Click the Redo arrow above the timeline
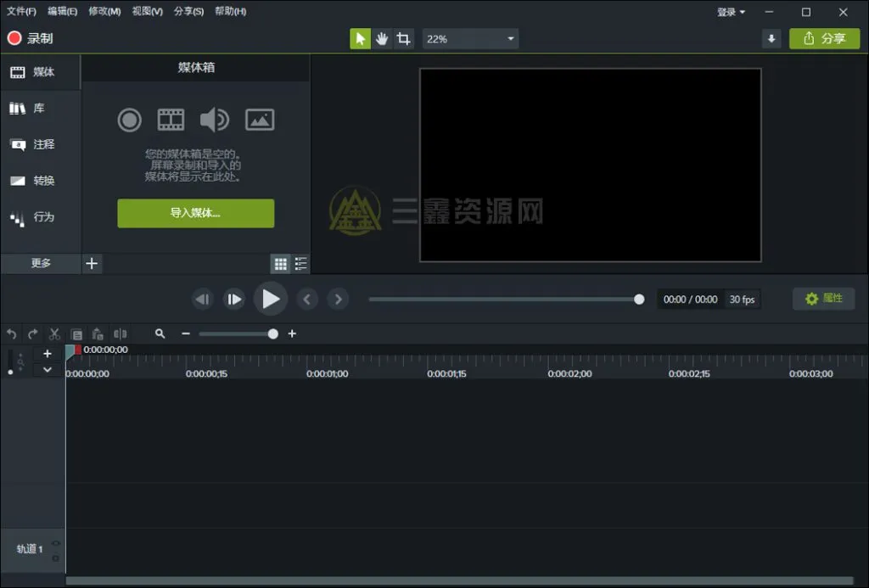 click(x=32, y=333)
